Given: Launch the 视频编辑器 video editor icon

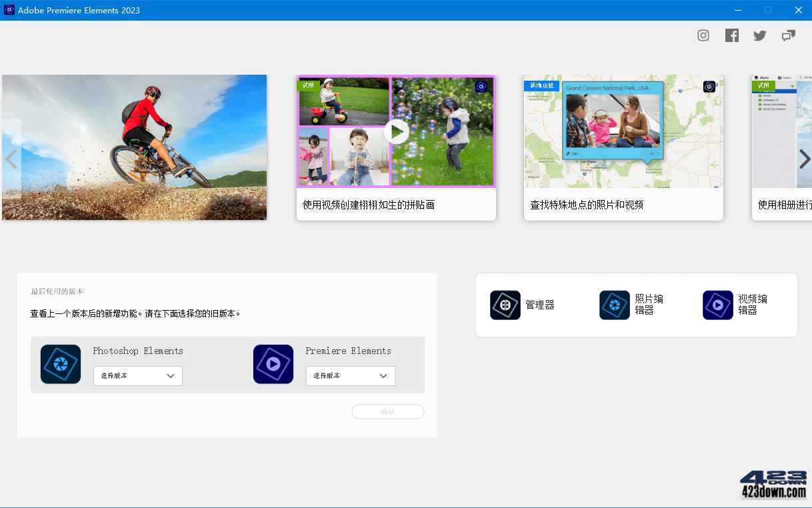Looking at the screenshot, I should (718, 305).
